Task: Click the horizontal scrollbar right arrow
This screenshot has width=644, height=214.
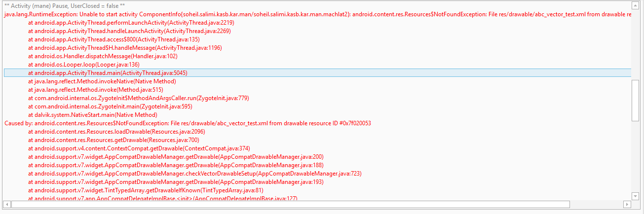Action: click(x=627, y=204)
